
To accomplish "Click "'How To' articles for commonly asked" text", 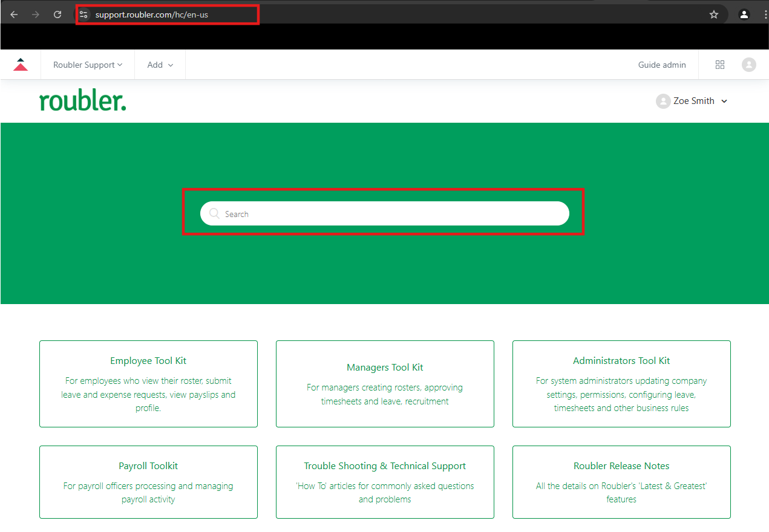I will pyautogui.click(x=385, y=493).
